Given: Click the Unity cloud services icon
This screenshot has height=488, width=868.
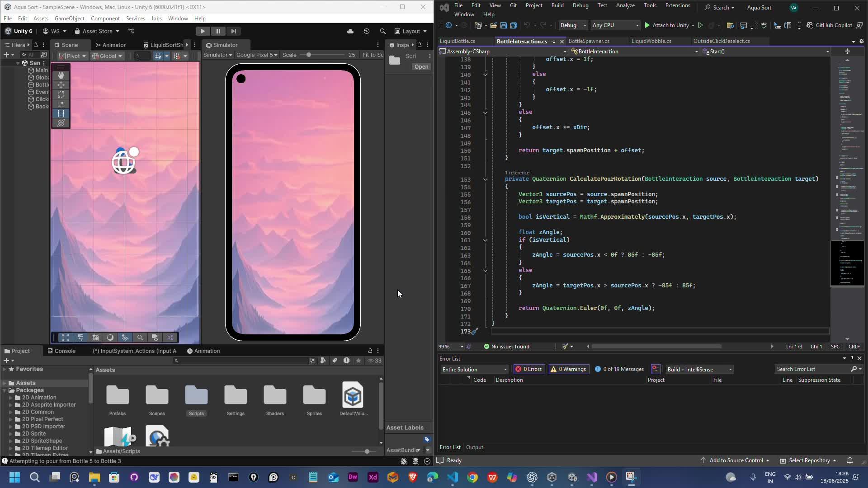Looking at the screenshot, I should tap(350, 31).
